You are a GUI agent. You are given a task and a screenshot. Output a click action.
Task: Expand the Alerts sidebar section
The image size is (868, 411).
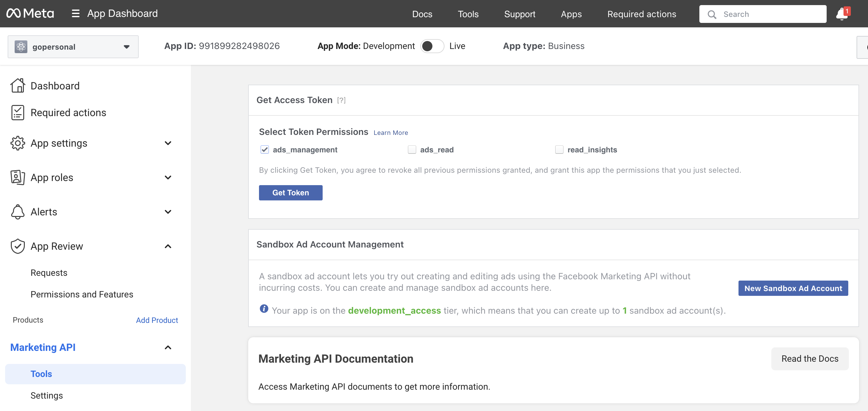point(168,212)
